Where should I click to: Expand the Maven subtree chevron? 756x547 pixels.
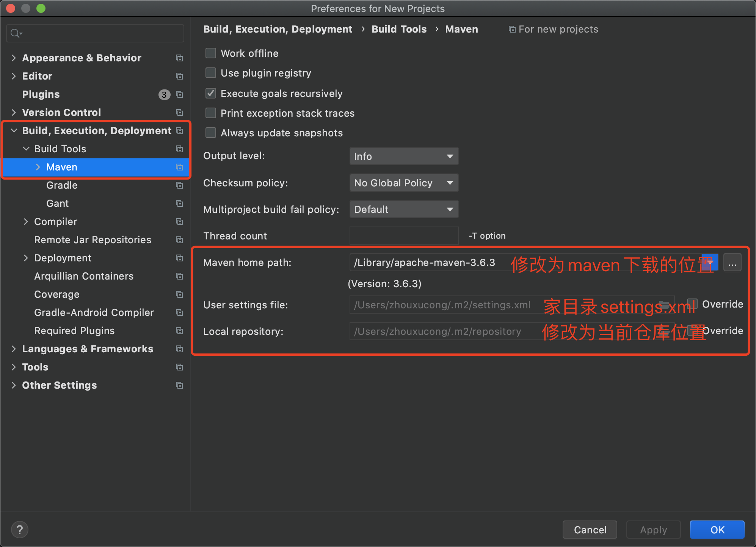point(38,167)
